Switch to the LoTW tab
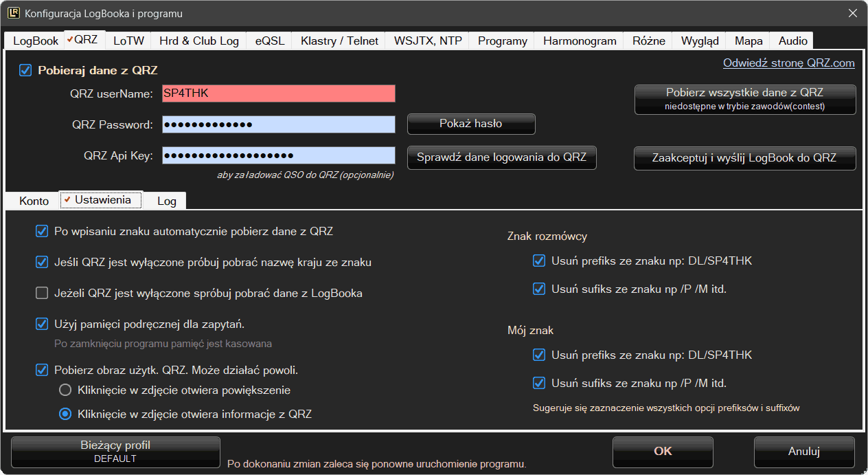The height and width of the screenshot is (475, 868). coord(128,41)
